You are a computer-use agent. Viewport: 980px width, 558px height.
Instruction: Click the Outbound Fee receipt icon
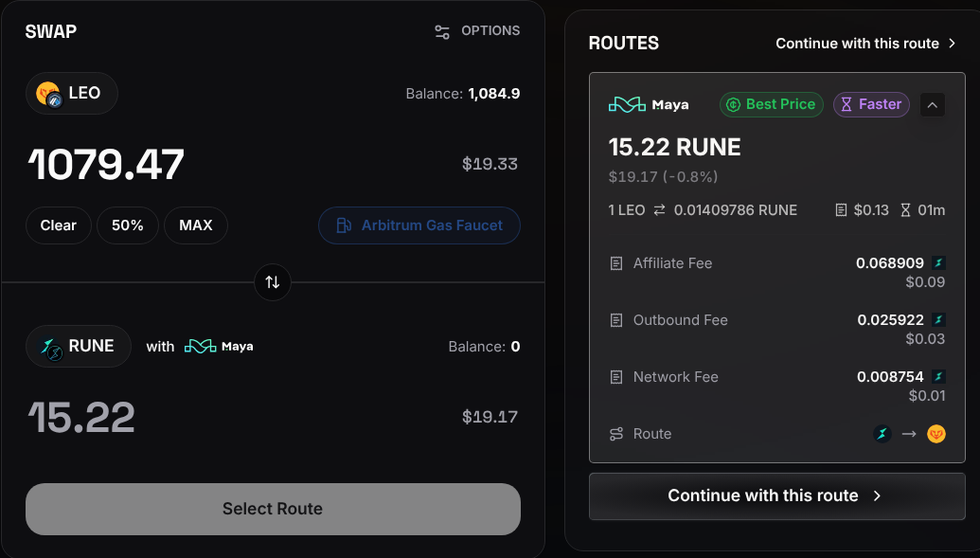click(x=616, y=320)
